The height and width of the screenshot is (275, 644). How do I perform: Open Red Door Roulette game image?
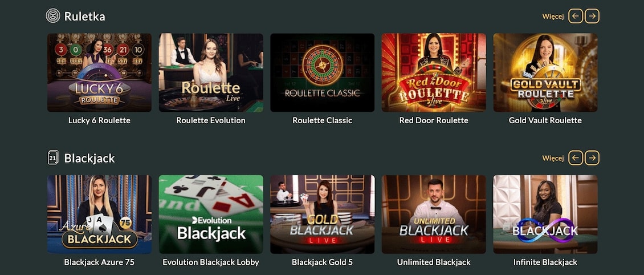pyautogui.click(x=434, y=73)
